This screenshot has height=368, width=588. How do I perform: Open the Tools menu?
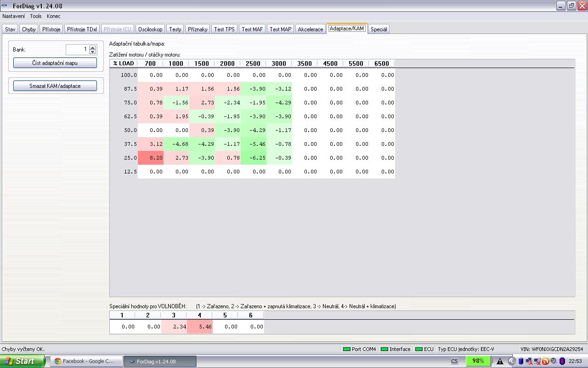click(36, 16)
